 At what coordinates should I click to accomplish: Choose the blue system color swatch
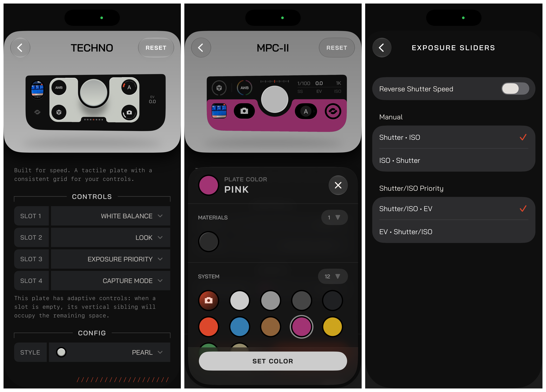239,327
